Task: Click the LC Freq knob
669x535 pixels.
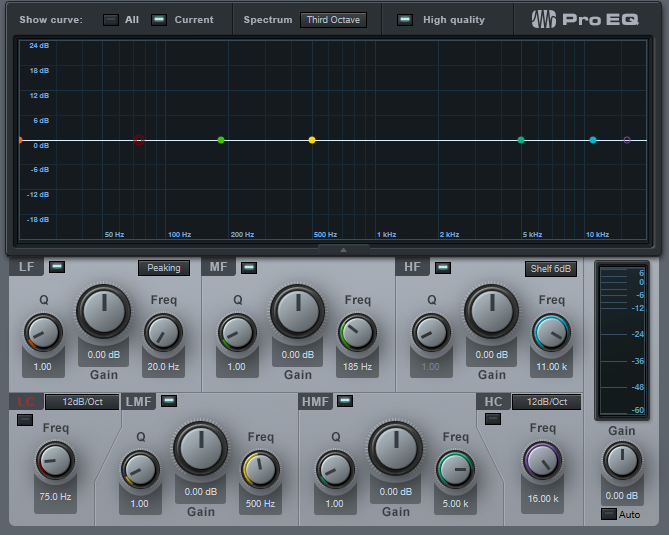Action: 55,461
